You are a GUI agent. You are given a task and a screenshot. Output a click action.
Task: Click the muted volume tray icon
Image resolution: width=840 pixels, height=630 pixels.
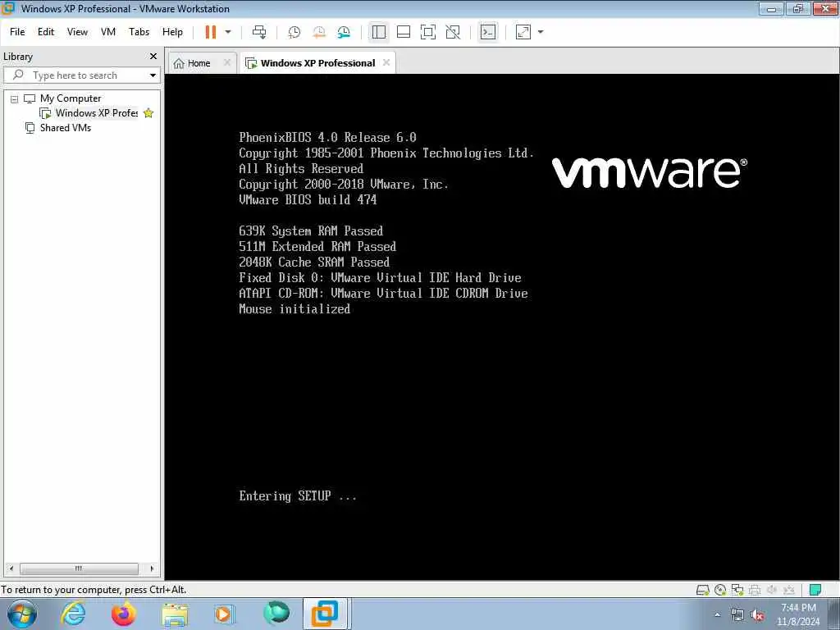pos(757,615)
